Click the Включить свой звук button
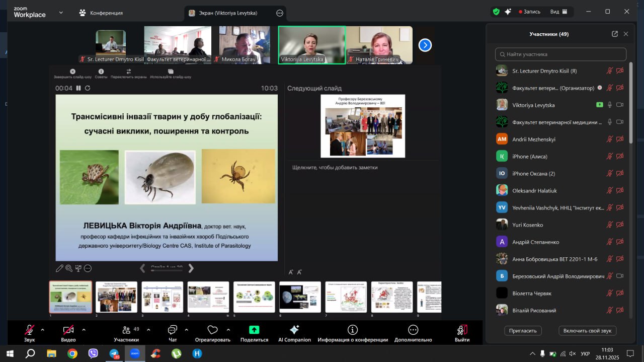This screenshot has width=644, height=362. (587, 331)
